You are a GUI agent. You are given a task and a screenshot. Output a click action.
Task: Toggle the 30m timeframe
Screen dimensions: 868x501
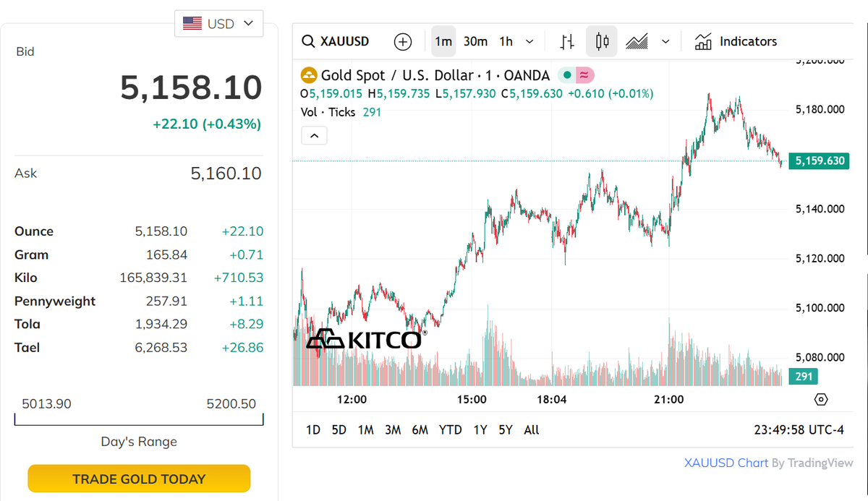[x=475, y=41]
